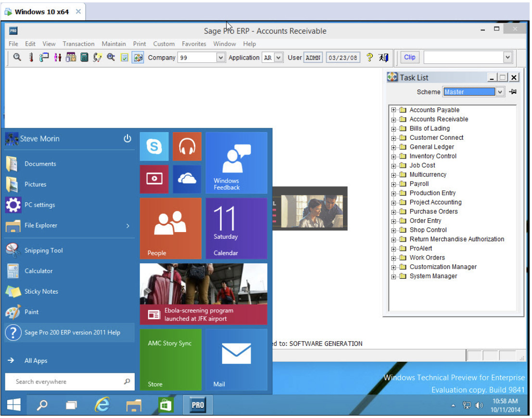Open the Master scheme dropdown

[499, 91]
